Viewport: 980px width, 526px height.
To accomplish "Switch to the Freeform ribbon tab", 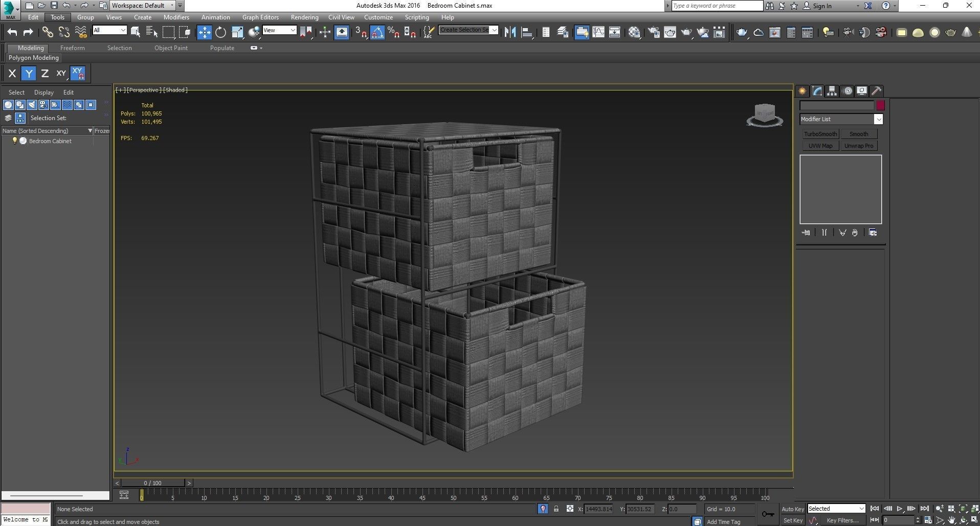I will [x=73, y=48].
